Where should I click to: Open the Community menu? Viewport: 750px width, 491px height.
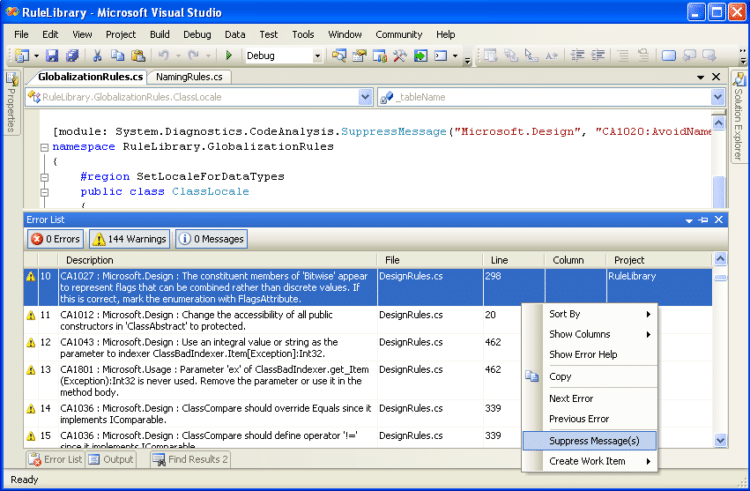398,34
